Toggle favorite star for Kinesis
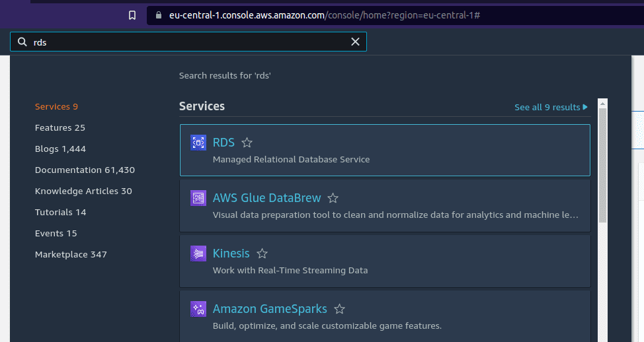644x342 pixels. click(262, 254)
